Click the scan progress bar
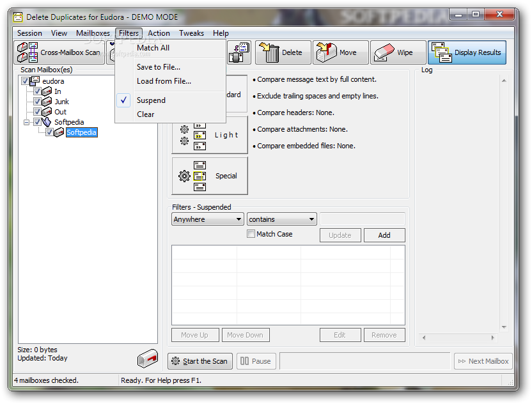 365,361
